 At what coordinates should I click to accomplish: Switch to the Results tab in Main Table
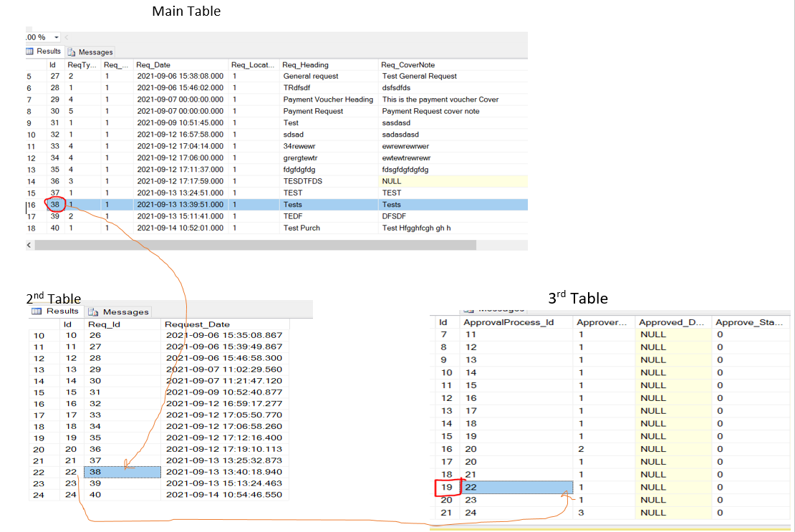pos(44,51)
